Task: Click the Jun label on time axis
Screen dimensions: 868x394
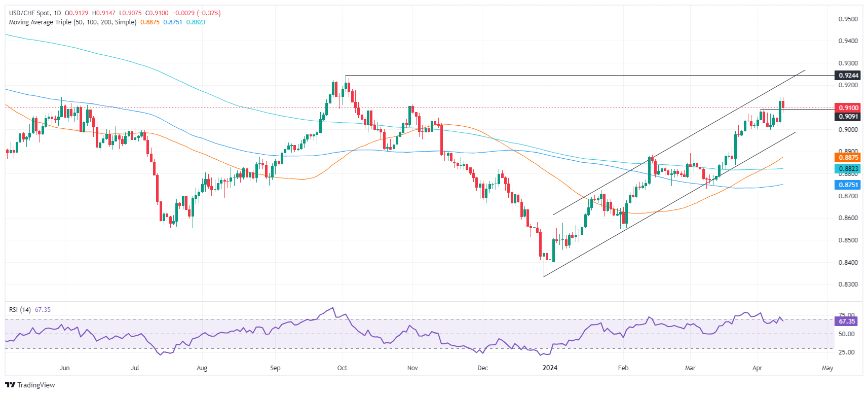Action: tap(64, 368)
